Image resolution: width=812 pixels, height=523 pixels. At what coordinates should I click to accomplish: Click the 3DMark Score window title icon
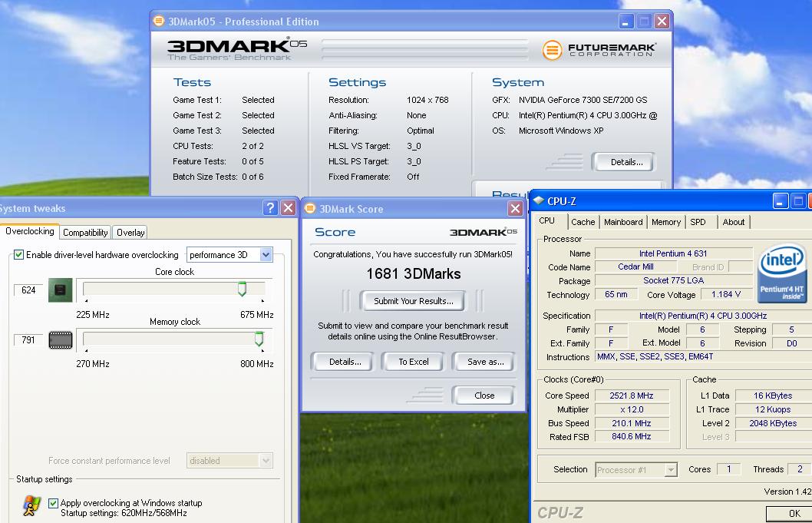[x=310, y=208]
